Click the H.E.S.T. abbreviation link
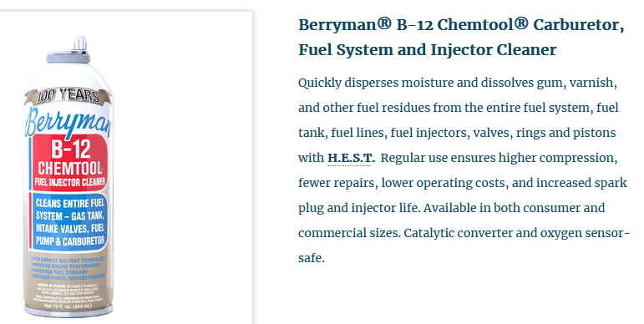This screenshot has height=324, width=644. click(351, 158)
